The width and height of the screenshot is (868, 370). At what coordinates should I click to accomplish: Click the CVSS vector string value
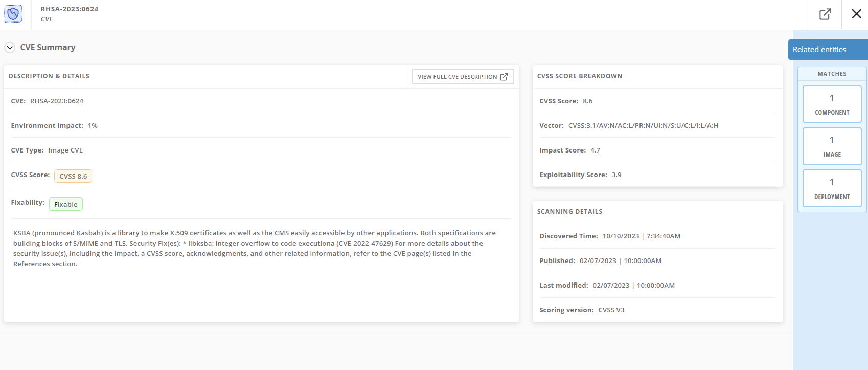[643, 126]
